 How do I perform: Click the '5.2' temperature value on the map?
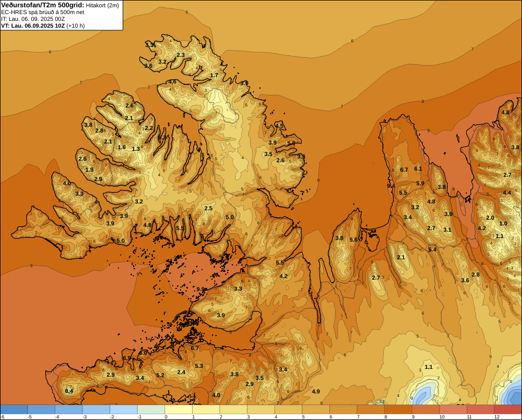tap(160, 376)
